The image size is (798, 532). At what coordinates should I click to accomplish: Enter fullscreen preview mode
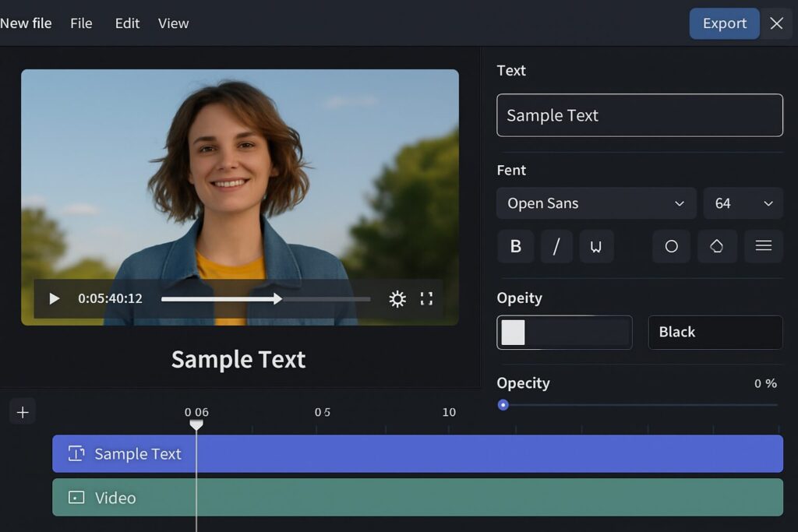pos(426,299)
